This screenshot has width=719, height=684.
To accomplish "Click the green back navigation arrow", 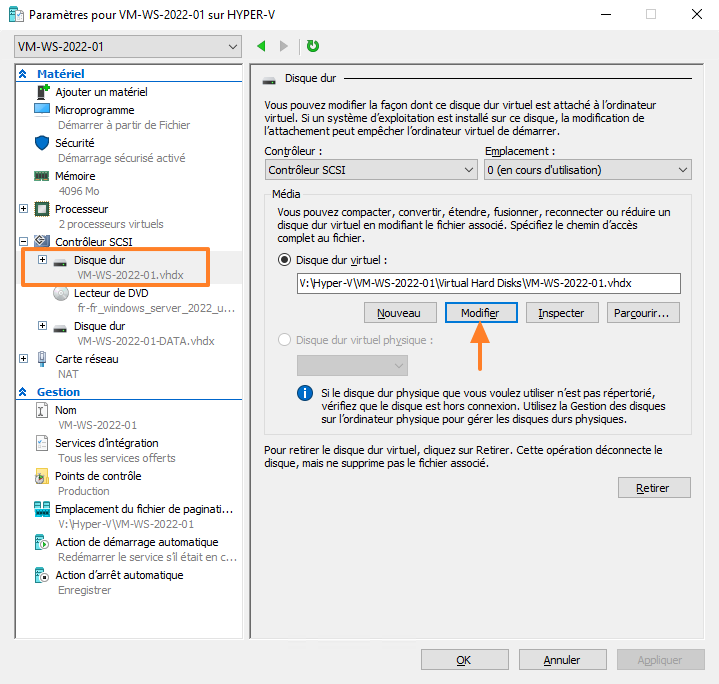I will (x=261, y=46).
